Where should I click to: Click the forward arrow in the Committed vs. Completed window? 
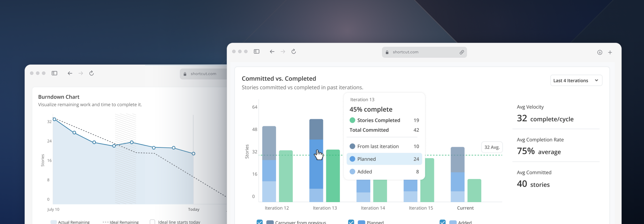(x=283, y=52)
